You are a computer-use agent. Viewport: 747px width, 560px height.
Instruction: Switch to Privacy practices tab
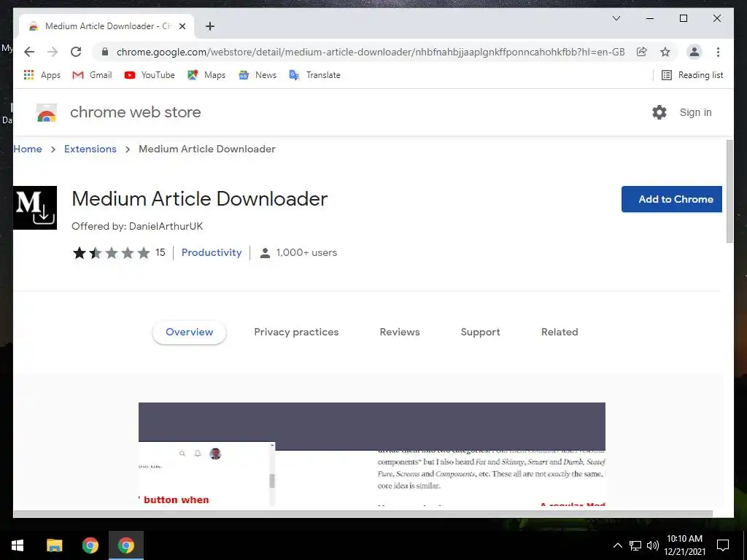[296, 332]
